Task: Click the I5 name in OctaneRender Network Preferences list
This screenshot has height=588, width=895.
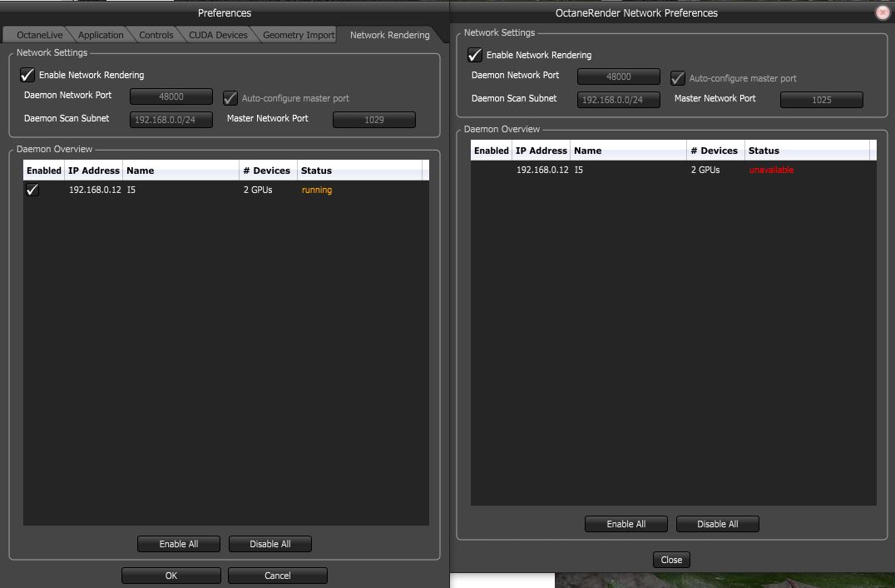Action: (x=579, y=170)
